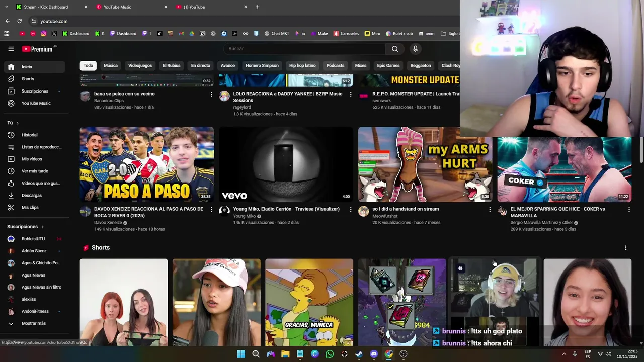Screen dimensions: 644x362
Task: Open the Instagram bookmark icon
Action: tap(44, 34)
